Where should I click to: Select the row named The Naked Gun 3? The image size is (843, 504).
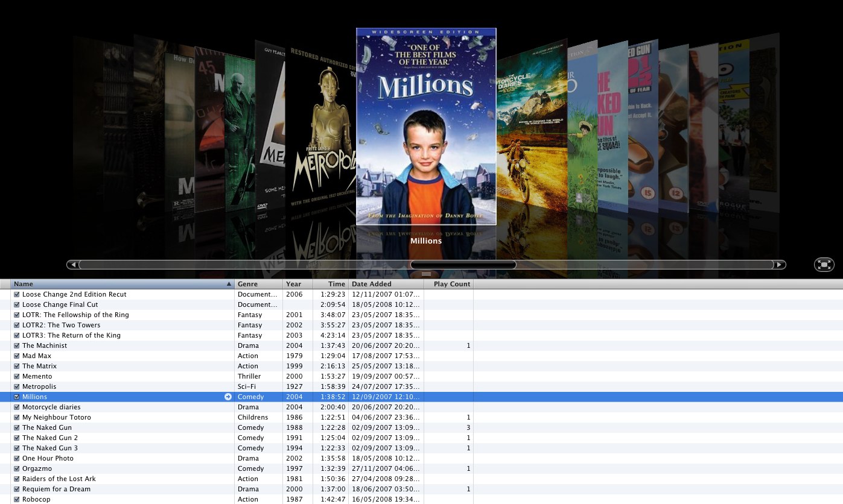pyautogui.click(x=421, y=448)
